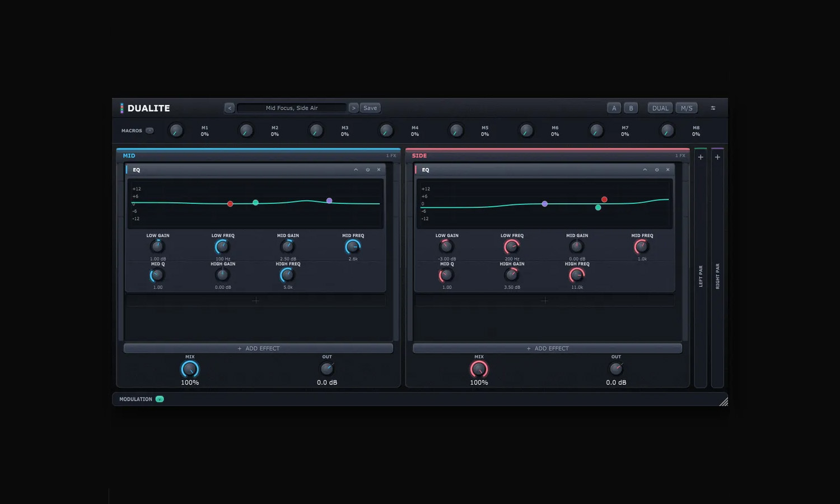Save the current preset

pyautogui.click(x=370, y=108)
